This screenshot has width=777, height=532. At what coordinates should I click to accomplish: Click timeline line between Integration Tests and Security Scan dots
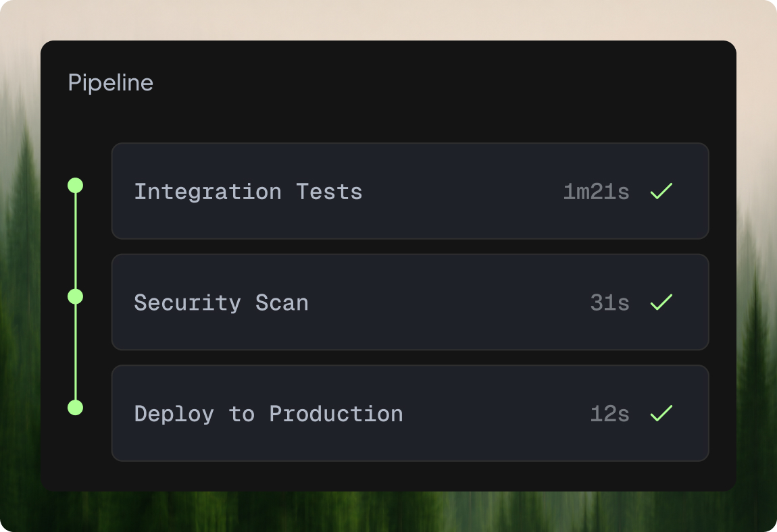pyautogui.click(x=75, y=241)
